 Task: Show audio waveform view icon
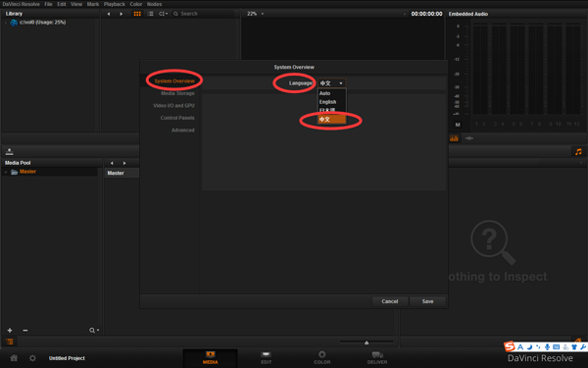(x=469, y=138)
